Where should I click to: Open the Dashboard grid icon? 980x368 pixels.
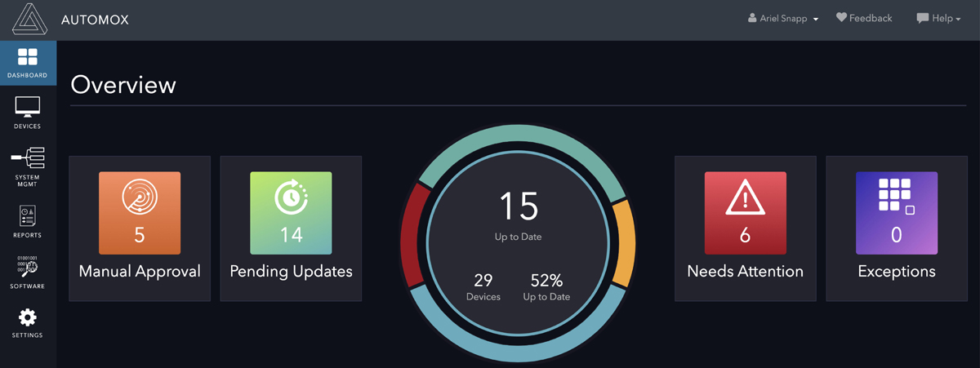[x=28, y=56]
